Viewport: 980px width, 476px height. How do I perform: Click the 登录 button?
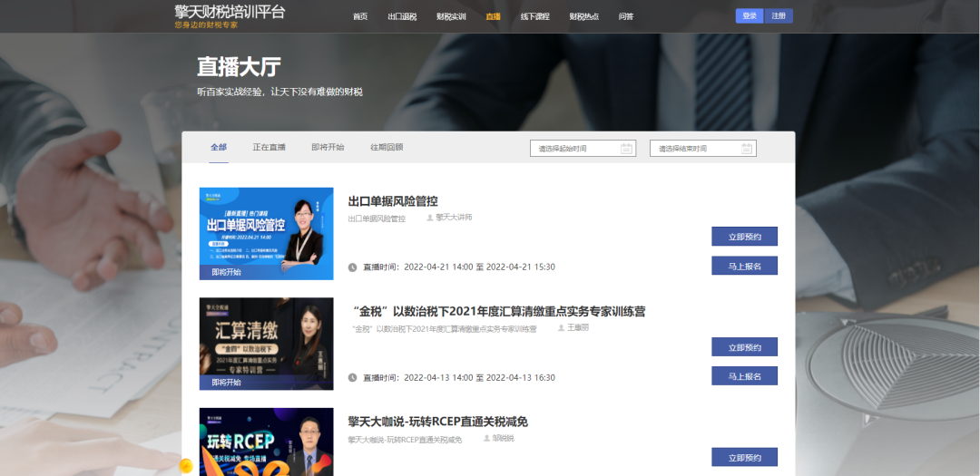click(750, 15)
